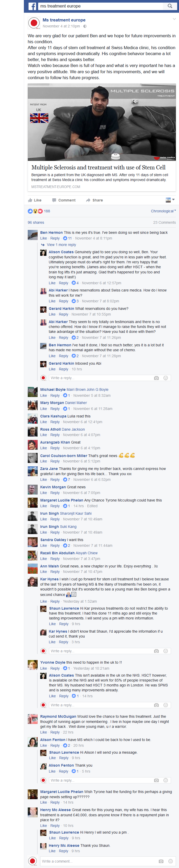Open the Ms treatment europe page link
179x868 pixels.
pyautogui.click(x=64, y=20)
